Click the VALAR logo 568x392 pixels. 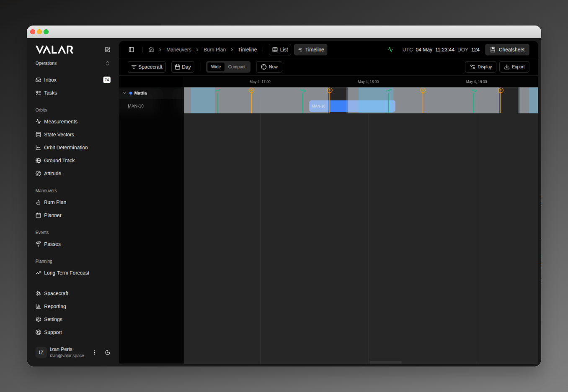click(x=54, y=50)
